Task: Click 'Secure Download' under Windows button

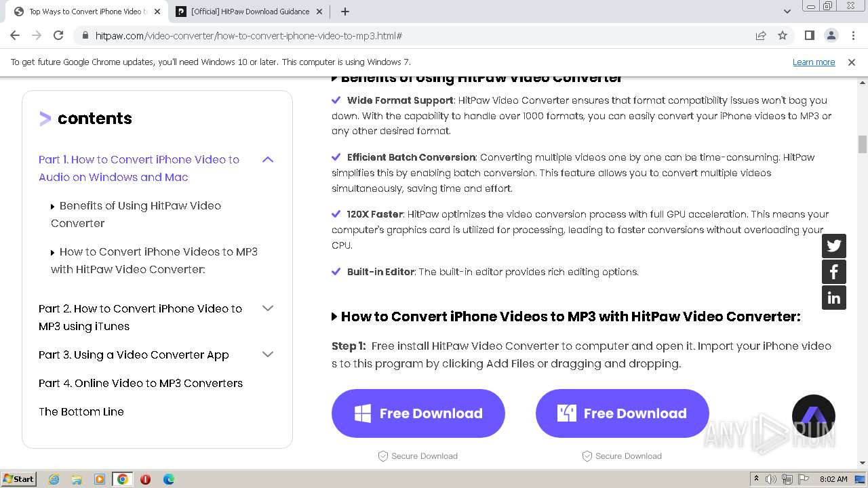Action: click(425, 456)
